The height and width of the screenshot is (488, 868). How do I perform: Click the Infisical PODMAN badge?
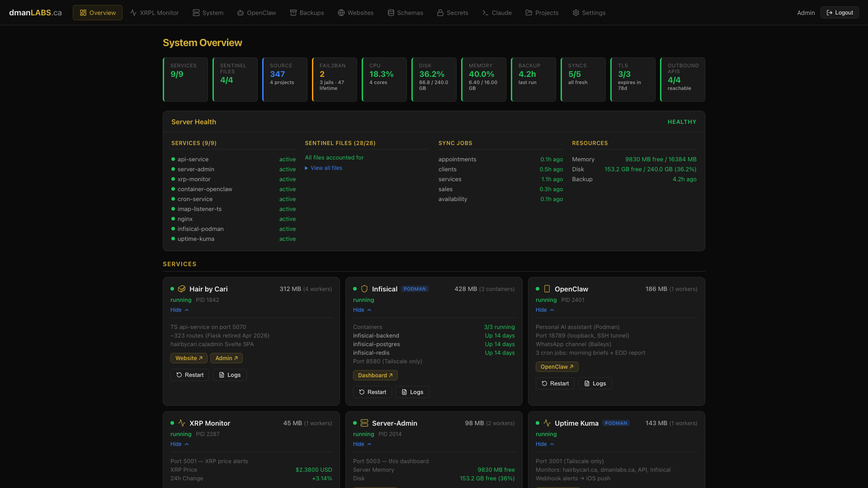click(x=415, y=289)
